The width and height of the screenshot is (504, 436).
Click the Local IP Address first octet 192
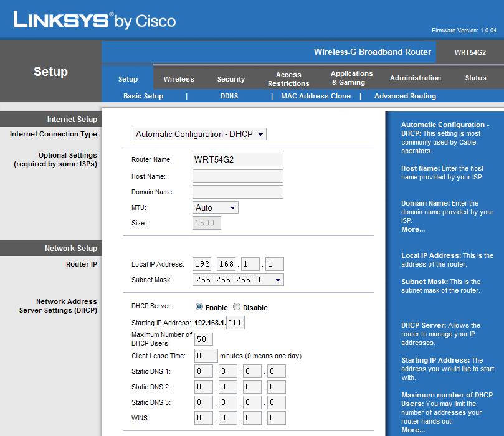pyautogui.click(x=202, y=264)
